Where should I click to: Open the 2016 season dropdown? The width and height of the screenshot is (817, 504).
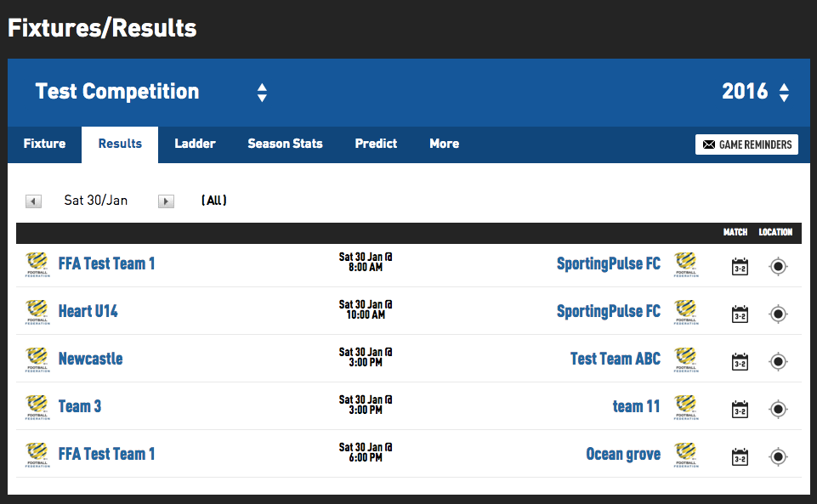pos(783,92)
